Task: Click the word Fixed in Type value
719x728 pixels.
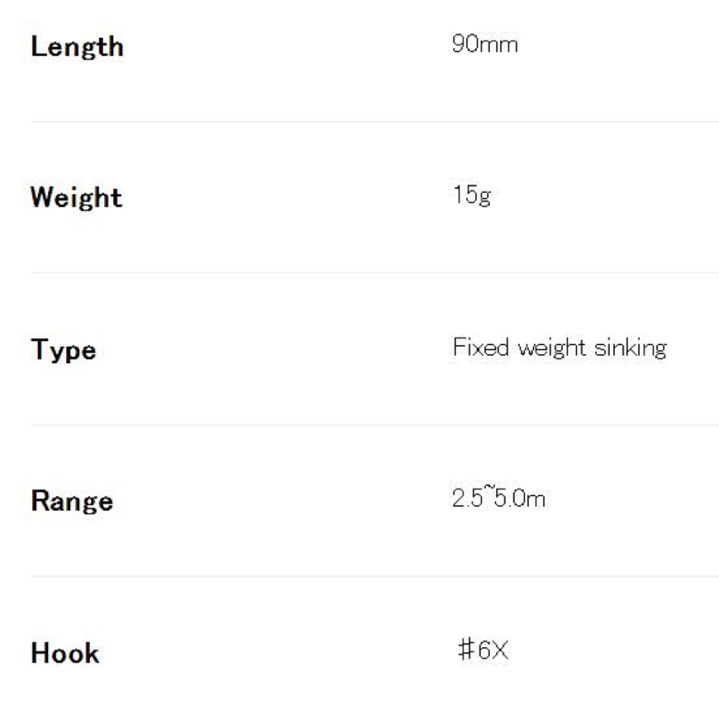Action: pyautogui.click(x=481, y=347)
